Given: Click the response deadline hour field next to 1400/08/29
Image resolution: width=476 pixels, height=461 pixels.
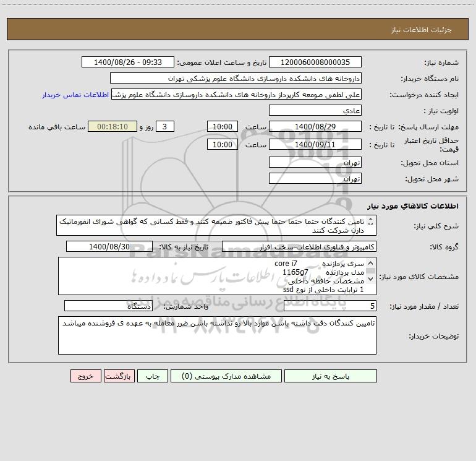Looking at the screenshot, I should pyautogui.click(x=222, y=126).
